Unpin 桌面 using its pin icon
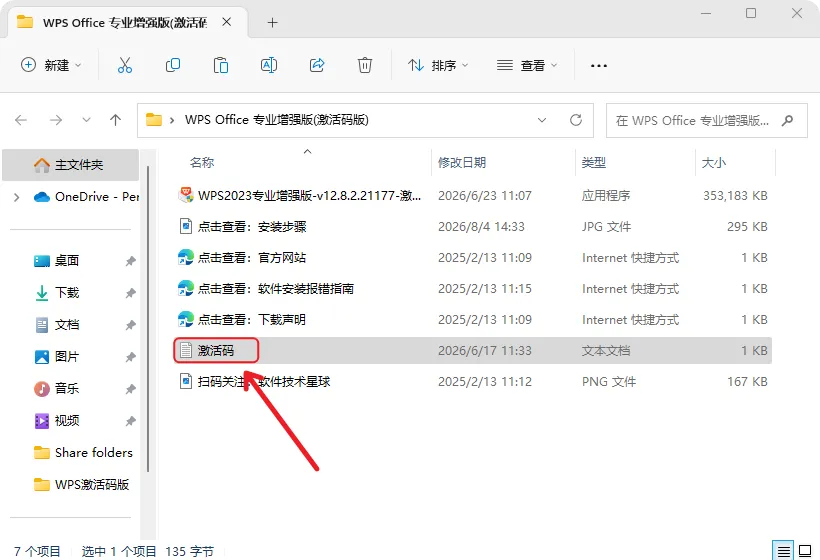Screen dimensions: 820x560 (x=131, y=261)
